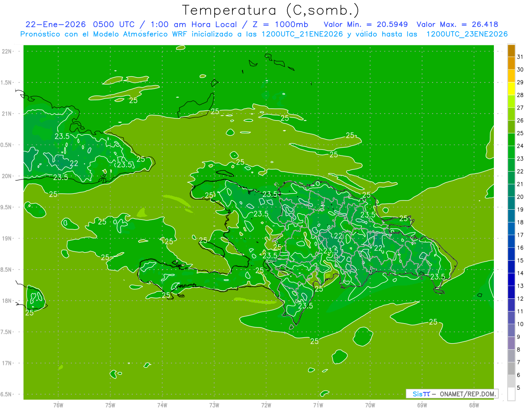Pick the dark blue swatch between 12 and 13
This screenshot has width=532, height=411.
point(511,292)
